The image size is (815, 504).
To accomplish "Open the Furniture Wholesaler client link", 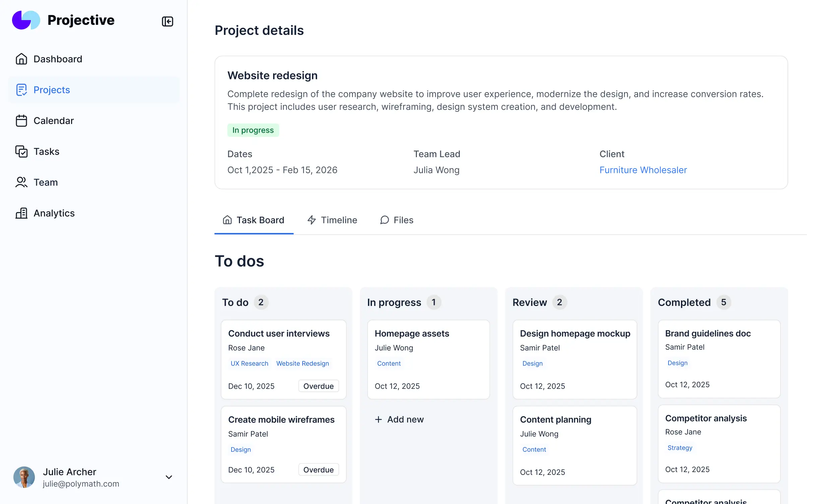I will click(643, 170).
